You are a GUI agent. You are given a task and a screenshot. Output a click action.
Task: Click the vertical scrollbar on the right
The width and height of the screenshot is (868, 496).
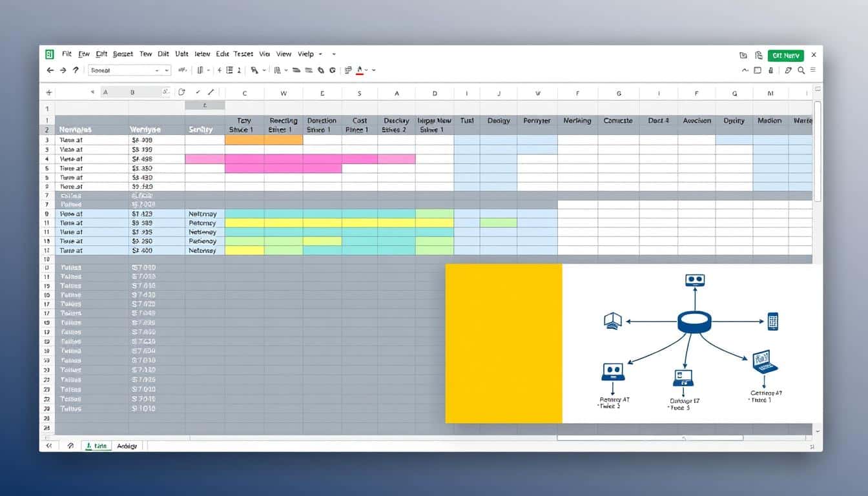point(818,150)
